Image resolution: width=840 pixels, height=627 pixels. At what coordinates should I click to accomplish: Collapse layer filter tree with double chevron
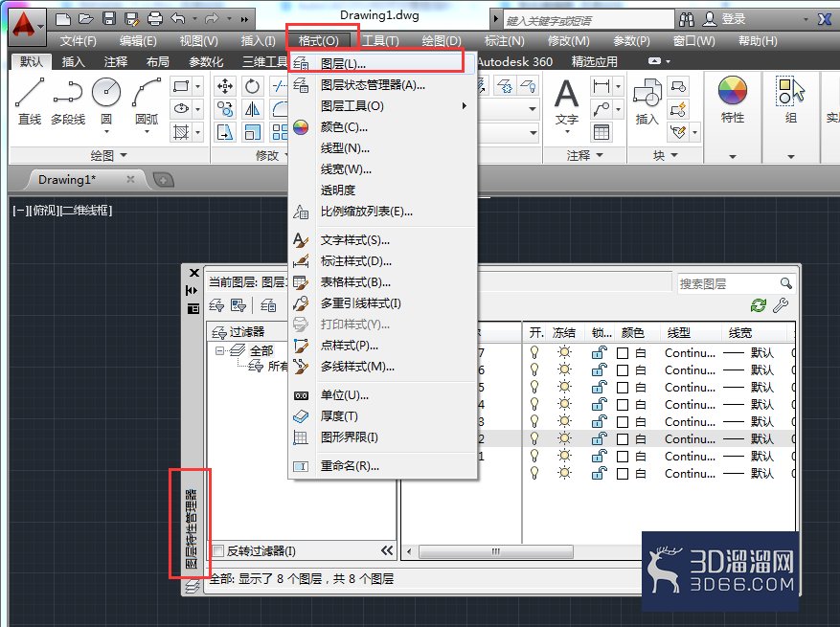(387, 550)
